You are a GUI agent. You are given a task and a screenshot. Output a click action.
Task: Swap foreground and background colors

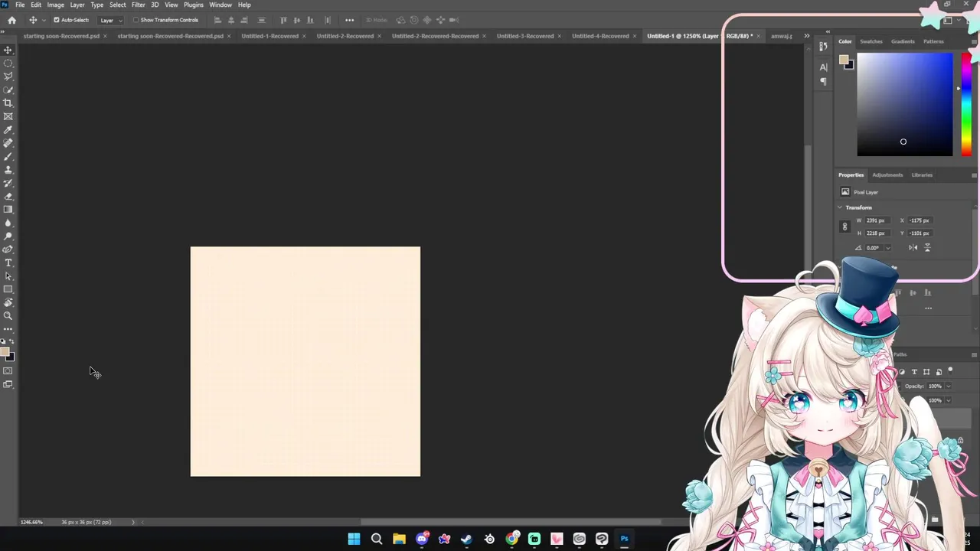point(11,341)
